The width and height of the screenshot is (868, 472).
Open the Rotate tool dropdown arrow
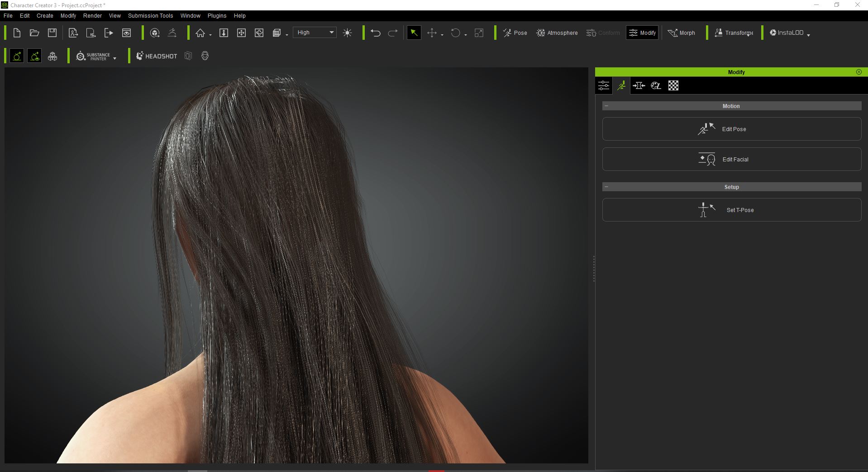point(466,35)
